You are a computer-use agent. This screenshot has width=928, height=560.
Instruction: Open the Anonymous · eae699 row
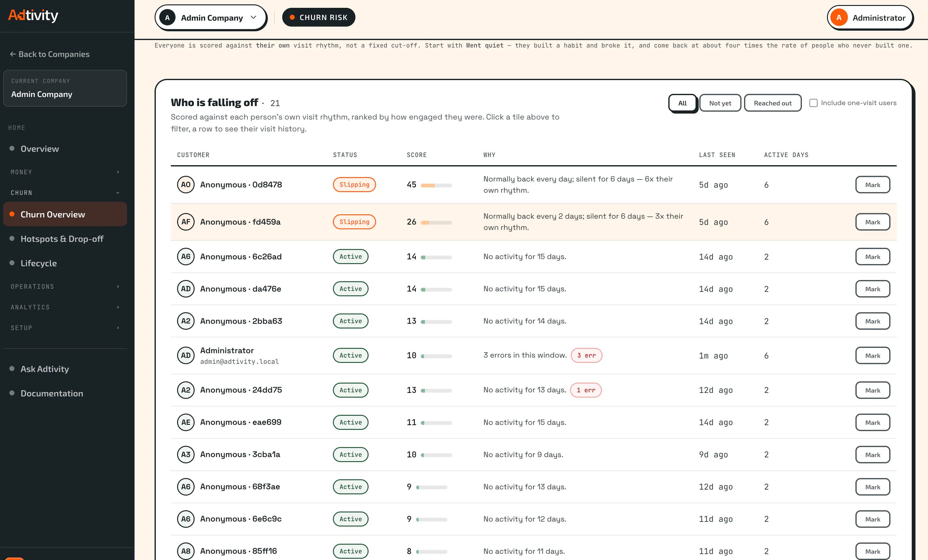(x=533, y=423)
